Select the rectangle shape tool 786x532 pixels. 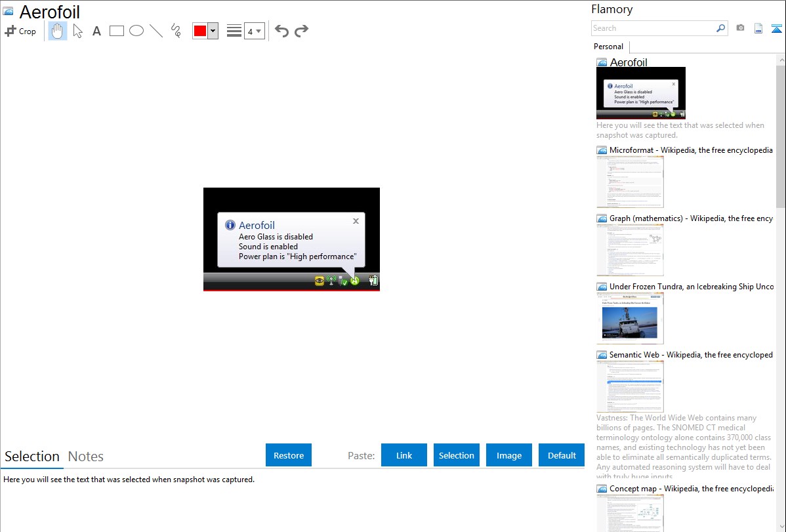click(116, 31)
